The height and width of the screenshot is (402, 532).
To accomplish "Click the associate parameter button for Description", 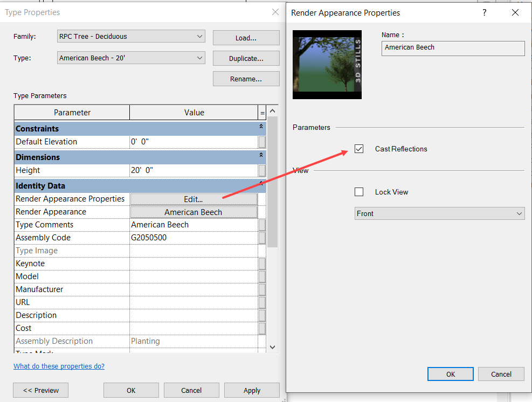I will coord(262,315).
